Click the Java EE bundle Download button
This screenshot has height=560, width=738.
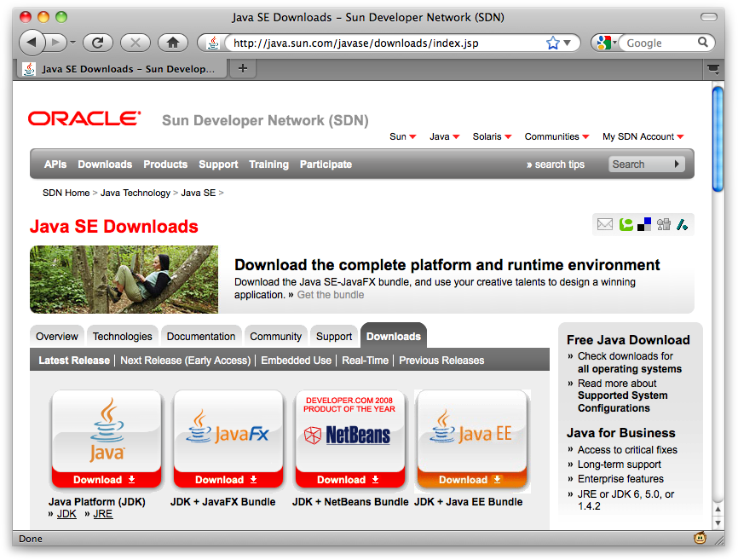(471, 480)
